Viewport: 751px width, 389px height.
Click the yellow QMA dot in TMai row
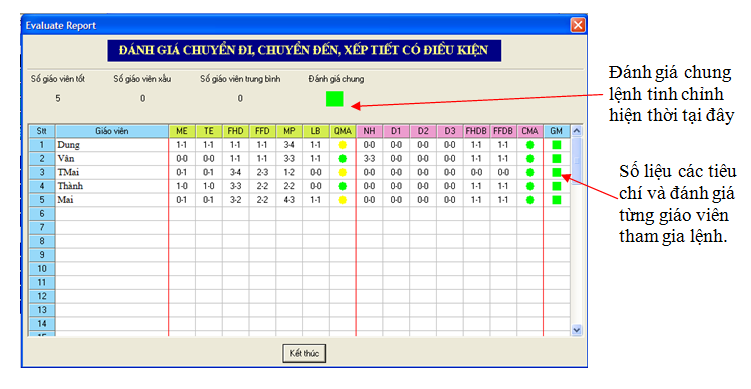[x=342, y=172]
